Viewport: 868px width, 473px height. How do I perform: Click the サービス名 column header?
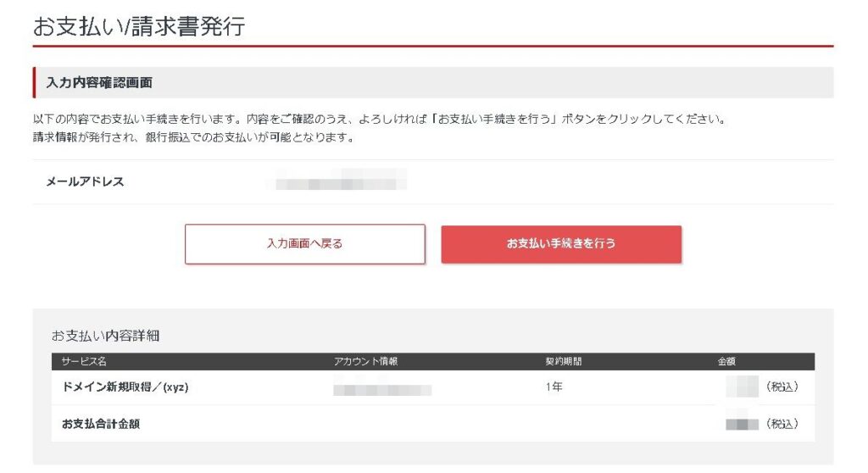point(84,362)
